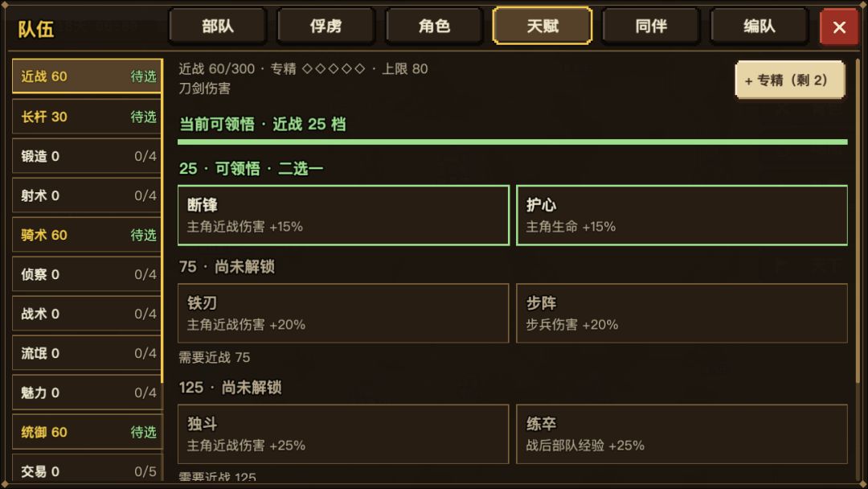Click the green 近战 progress bar

[x=513, y=142]
